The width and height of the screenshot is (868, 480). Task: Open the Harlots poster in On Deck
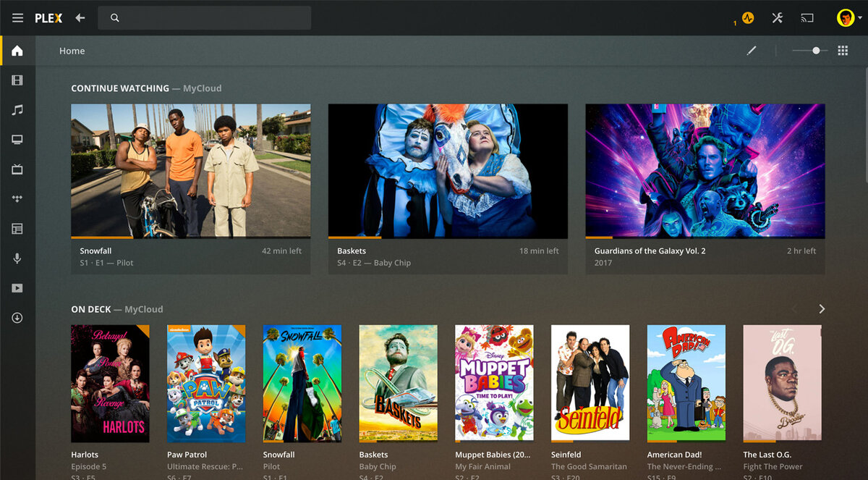click(110, 384)
